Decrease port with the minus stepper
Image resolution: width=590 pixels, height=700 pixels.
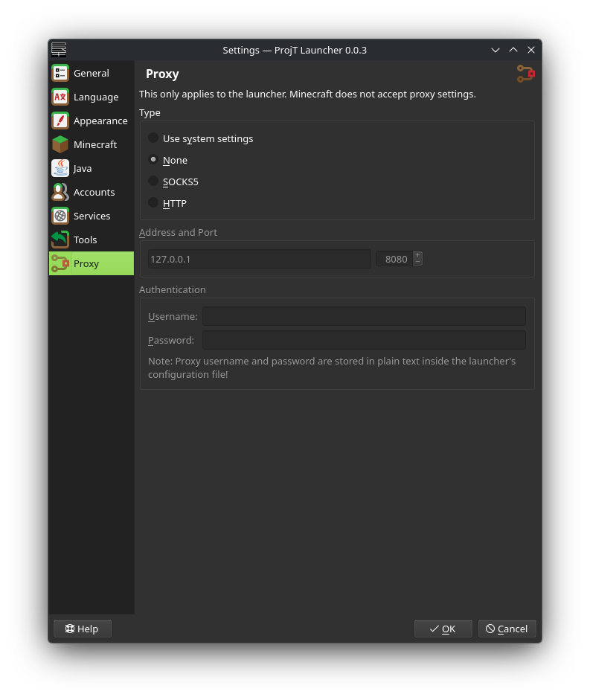(x=417, y=263)
